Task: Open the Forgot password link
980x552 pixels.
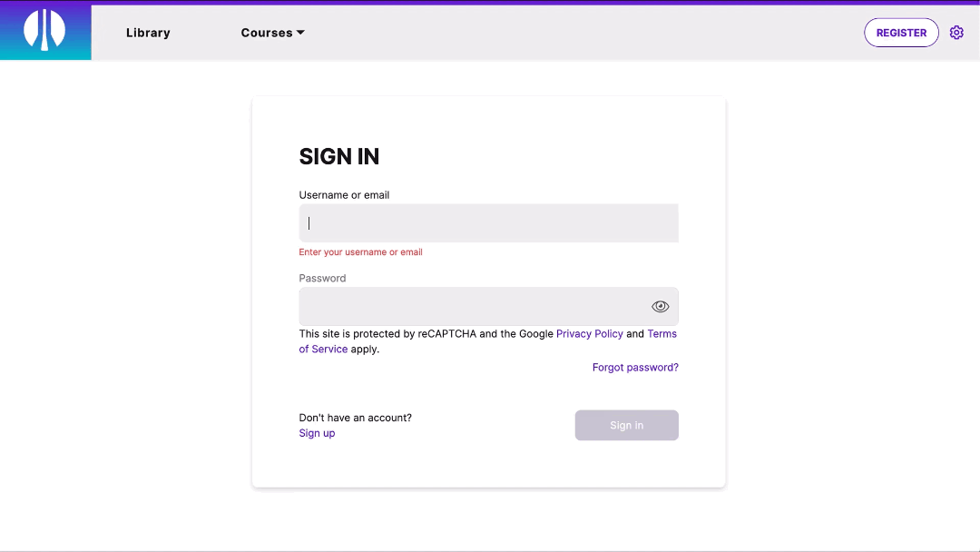Action: point(635,367)
